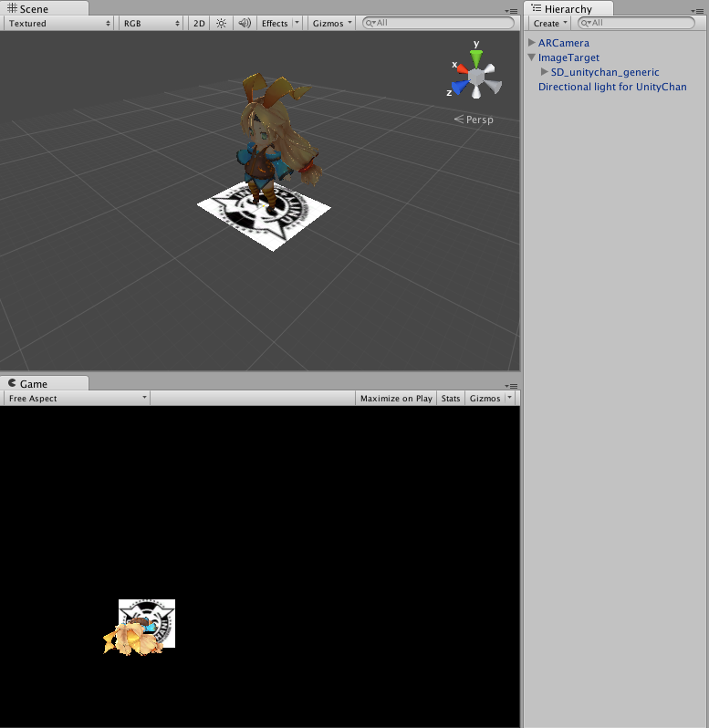Image resolution: width=709 pixels, height=728 pixels.
Task: Click the Hierarchy search field
Action: pyautogui.click(x=636, y=23)
